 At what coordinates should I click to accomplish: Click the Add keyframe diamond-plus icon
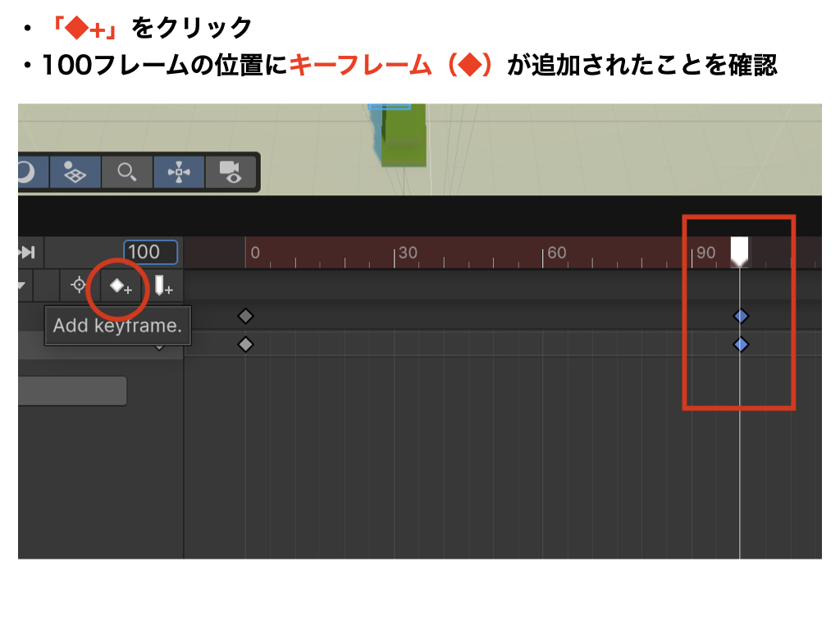point(120,286)
